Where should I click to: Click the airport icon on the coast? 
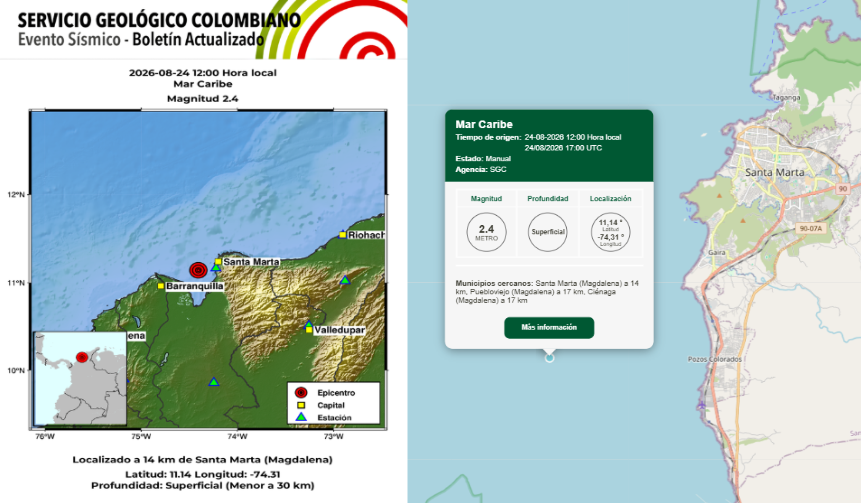coord(702,405)
